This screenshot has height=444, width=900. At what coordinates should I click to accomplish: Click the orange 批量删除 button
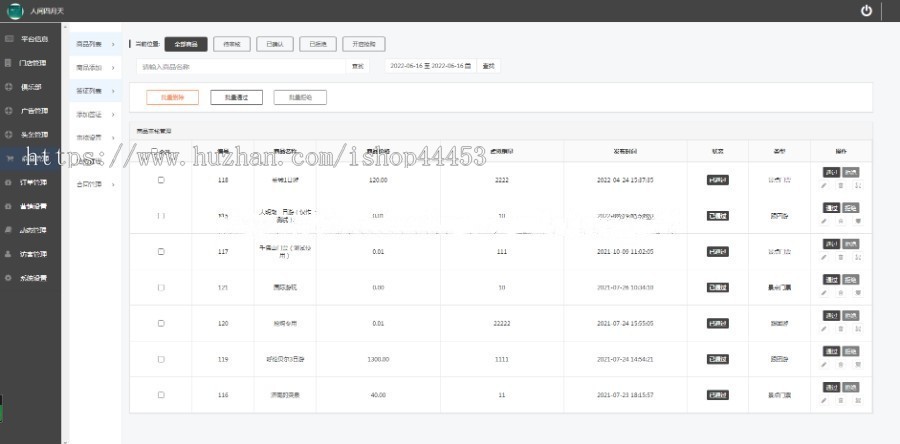click(x=172, y=98)
